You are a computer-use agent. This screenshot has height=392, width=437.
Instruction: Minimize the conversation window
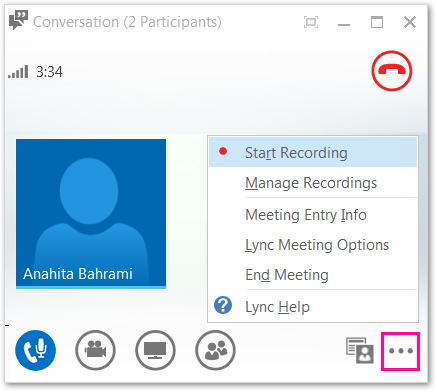(344, 24)
